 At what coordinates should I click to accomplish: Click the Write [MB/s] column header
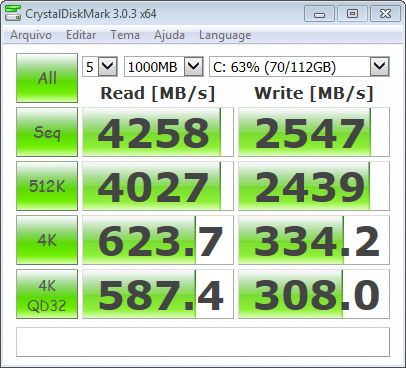click(314, 93)
